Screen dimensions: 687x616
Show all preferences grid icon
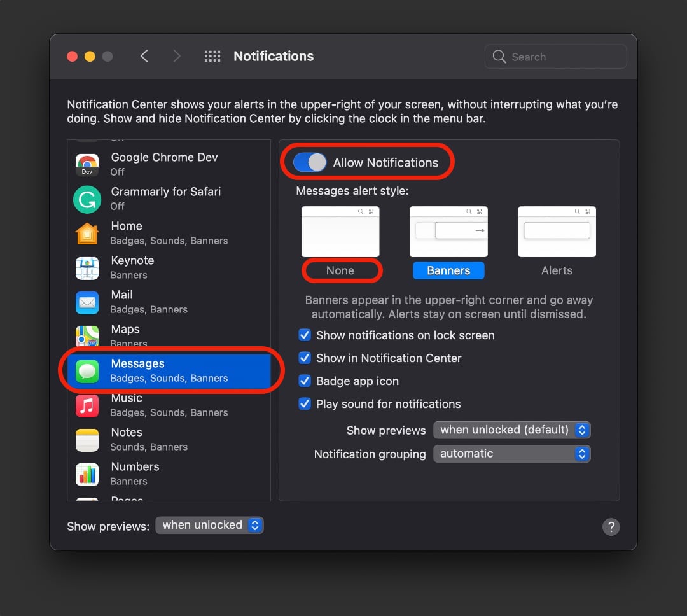(212, 56)
